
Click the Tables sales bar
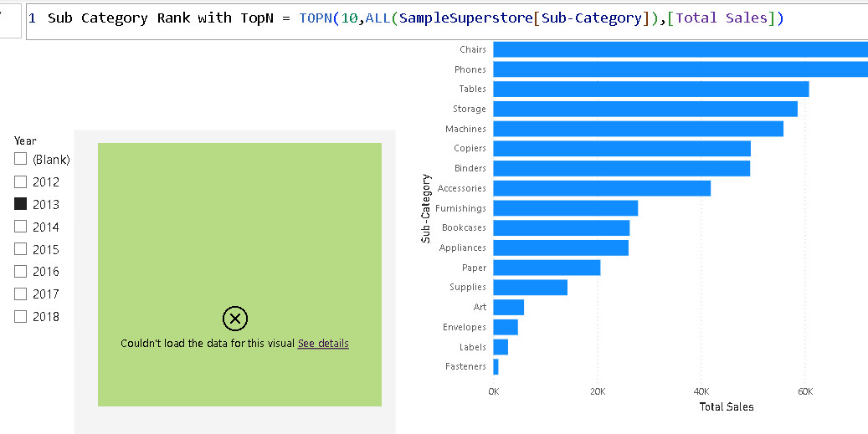(650, 89)
